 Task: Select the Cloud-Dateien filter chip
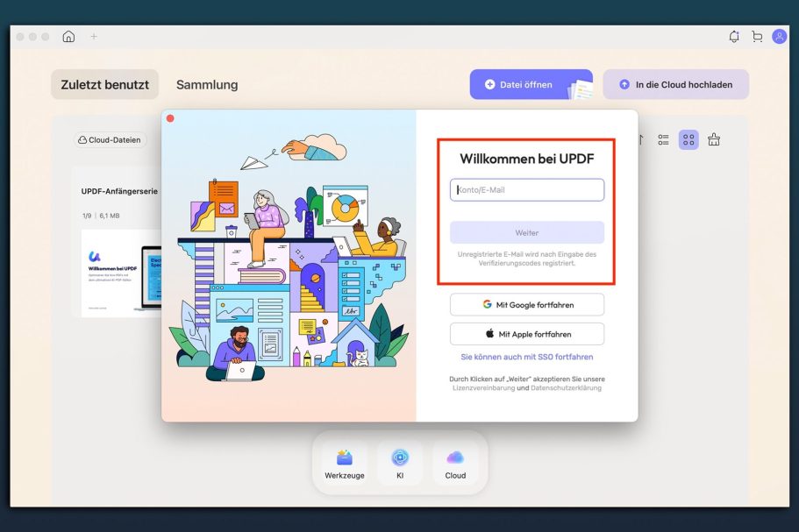click(x=110, y=140)
